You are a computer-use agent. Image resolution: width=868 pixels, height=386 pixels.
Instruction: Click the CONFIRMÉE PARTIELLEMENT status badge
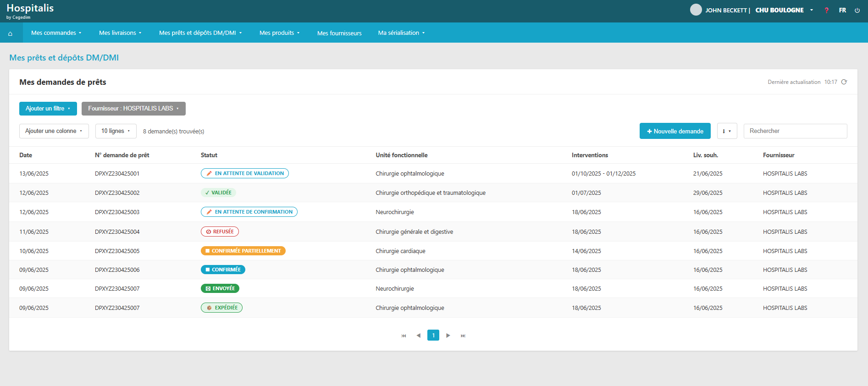(x=243, y=251)
